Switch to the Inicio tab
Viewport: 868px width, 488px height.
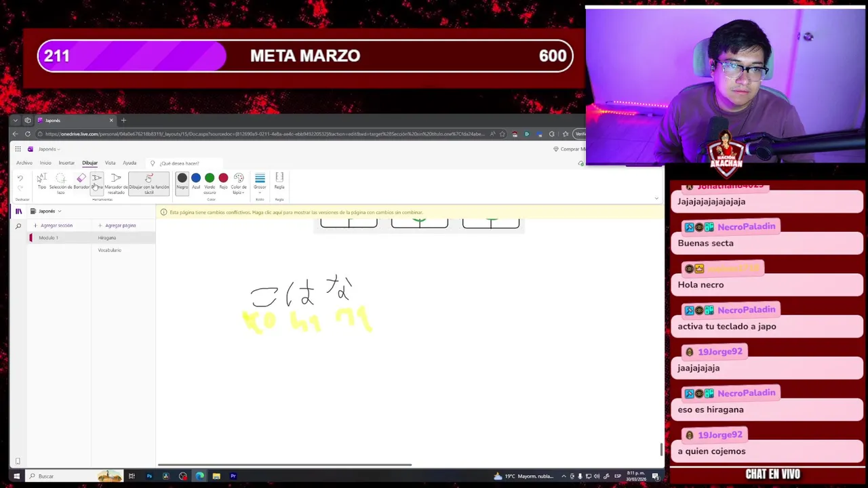point(45,163)
